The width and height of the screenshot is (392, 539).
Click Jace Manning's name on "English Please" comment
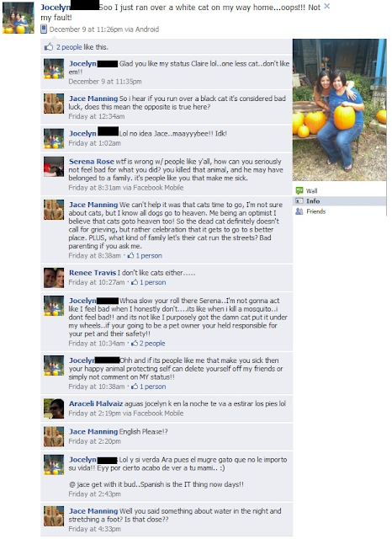93,432
